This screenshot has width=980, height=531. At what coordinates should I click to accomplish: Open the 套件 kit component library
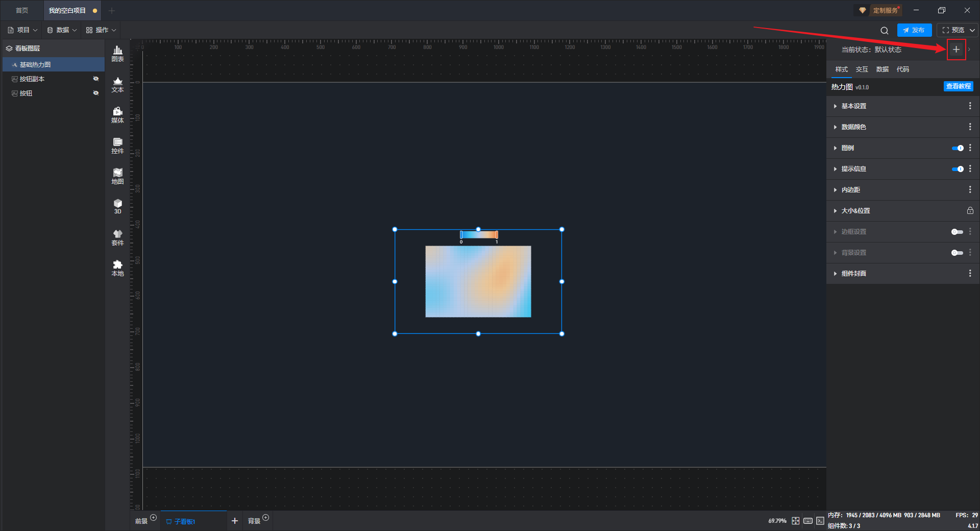pos(117,237)
